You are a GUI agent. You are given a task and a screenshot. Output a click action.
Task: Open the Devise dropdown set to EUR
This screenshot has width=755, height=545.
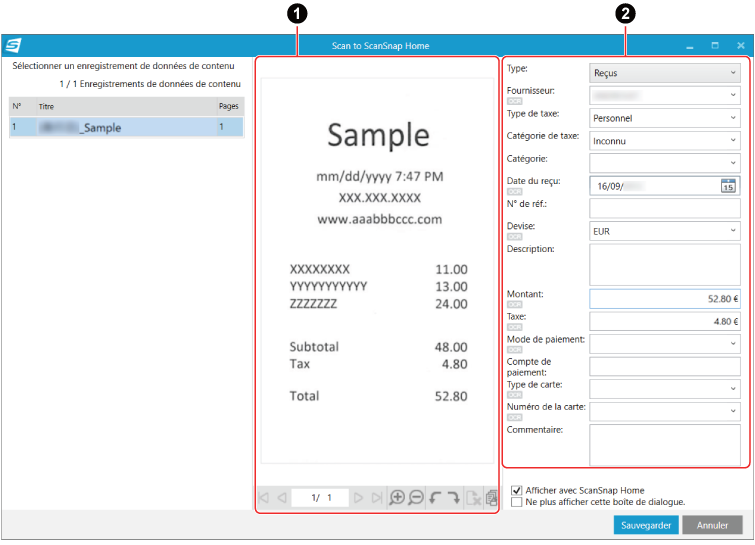[664, 230]
